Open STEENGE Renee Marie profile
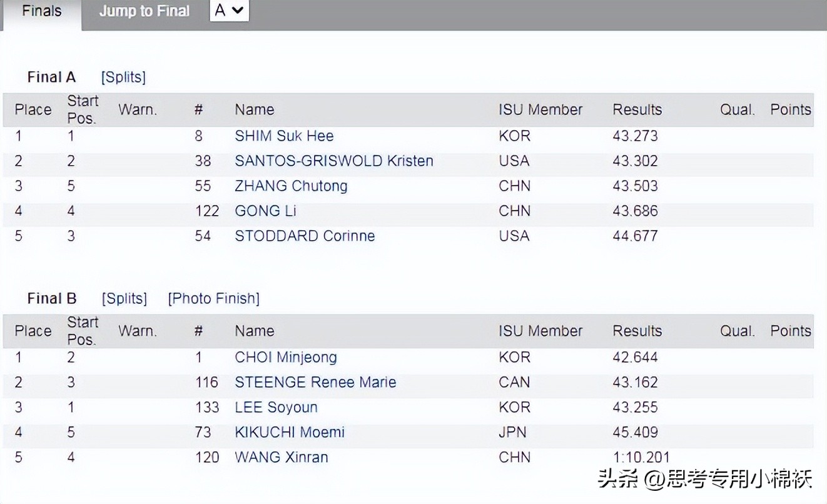 coord(315,382)
